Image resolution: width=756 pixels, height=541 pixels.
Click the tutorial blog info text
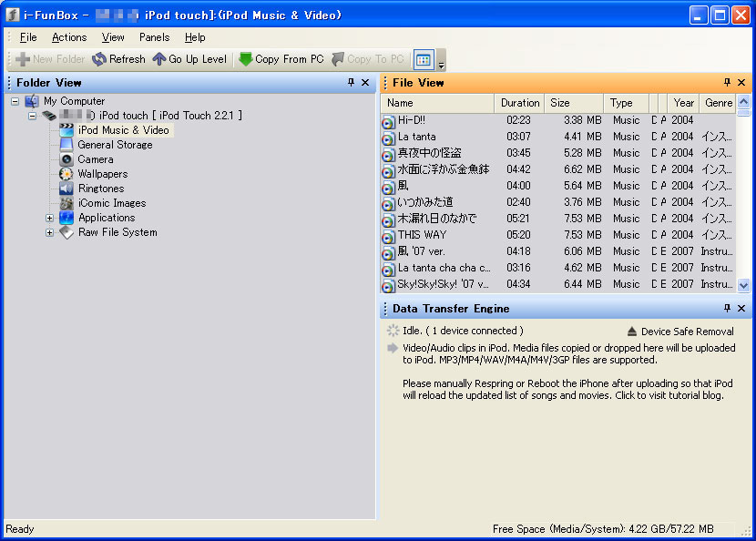[568, 390]
